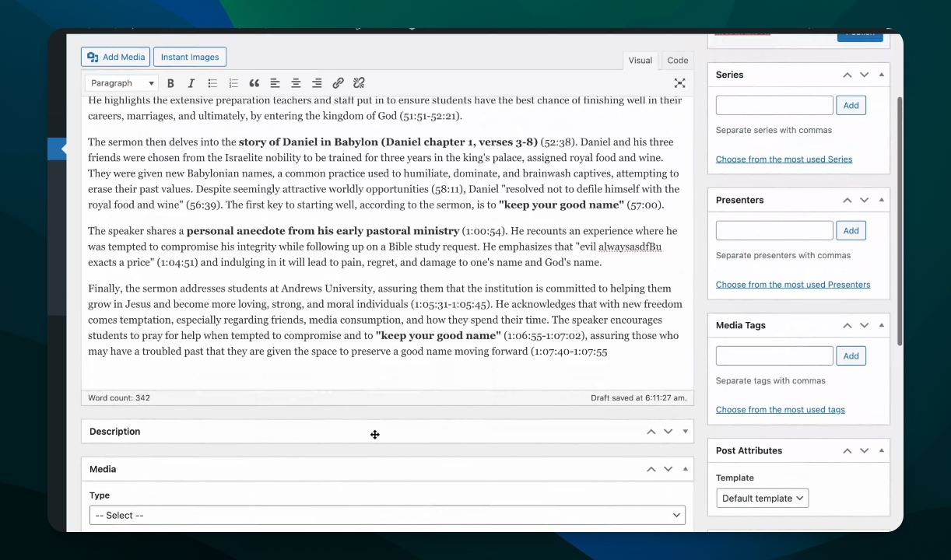Click the Series name input field

(774, 106)
